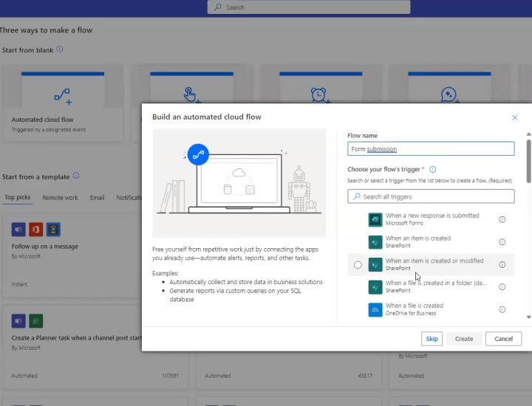Click the chat bubble sparkle flow icon
The image size is (532, 406).
point(449,95)
